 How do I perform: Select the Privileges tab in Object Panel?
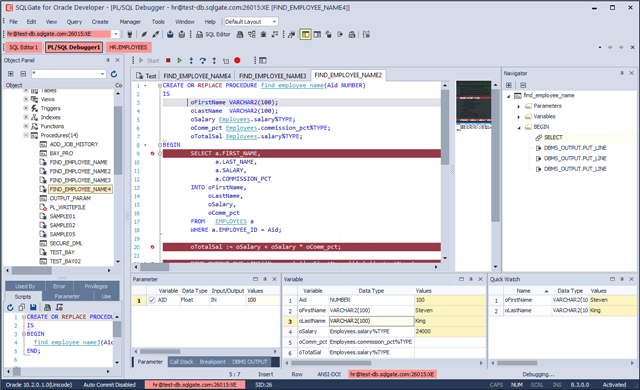pyautogui.click(x=96, y=286)
